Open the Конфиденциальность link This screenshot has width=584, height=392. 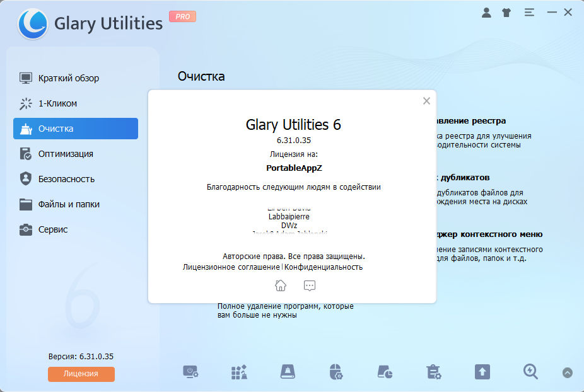pos(324,267)
